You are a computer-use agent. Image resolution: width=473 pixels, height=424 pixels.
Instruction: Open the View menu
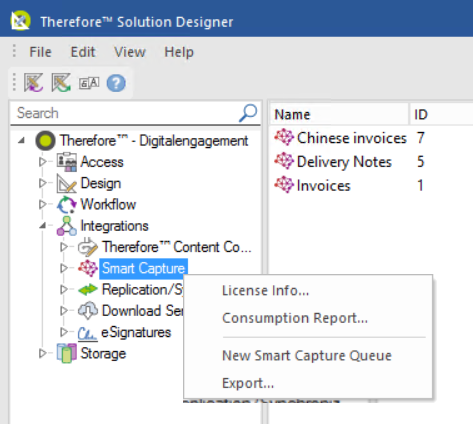tap(130, 52)
